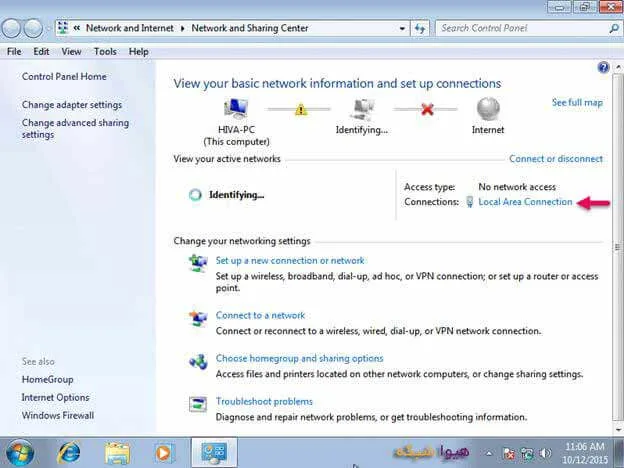Open the recent pages dropdown arrow
The height and width of the screenshot is (468, 624).
point(49,28)
